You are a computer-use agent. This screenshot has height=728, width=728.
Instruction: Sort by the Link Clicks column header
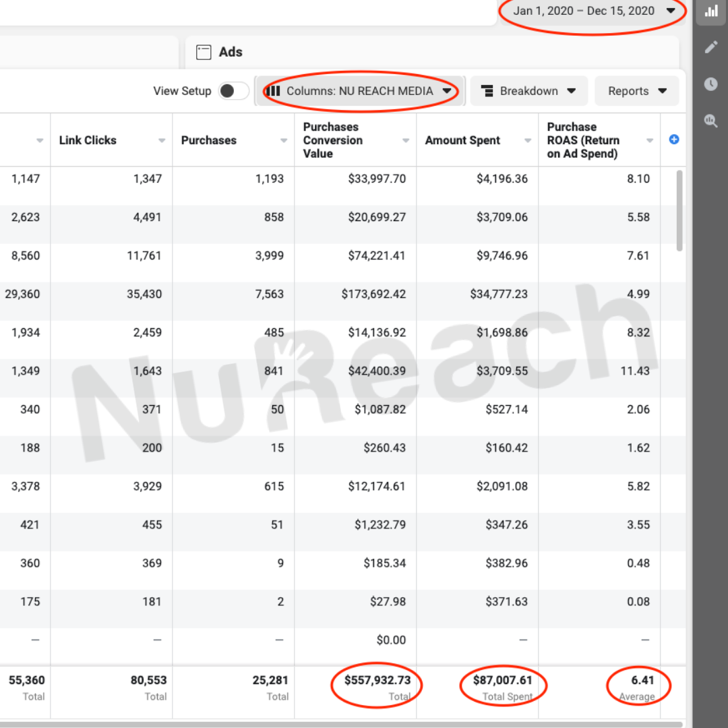click(88, 140)
